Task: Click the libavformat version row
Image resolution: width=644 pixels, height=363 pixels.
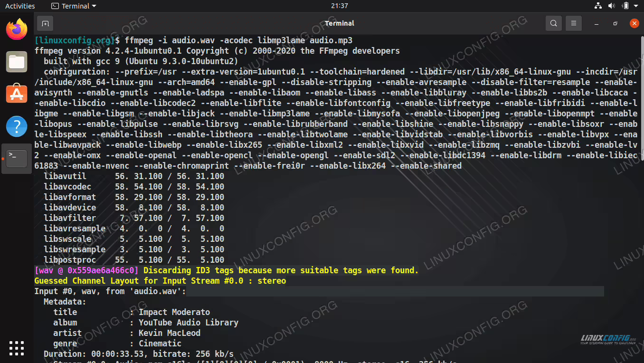Action: click(x=134, y=197)
